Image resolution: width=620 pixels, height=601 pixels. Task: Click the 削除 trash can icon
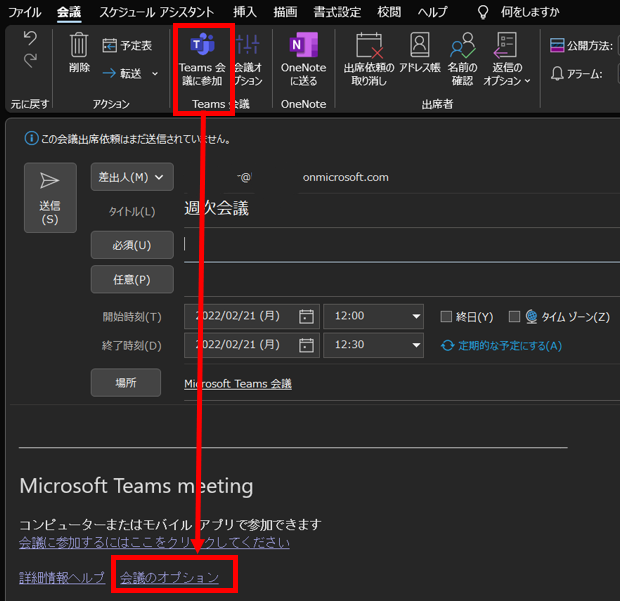(x=79, y=45)
